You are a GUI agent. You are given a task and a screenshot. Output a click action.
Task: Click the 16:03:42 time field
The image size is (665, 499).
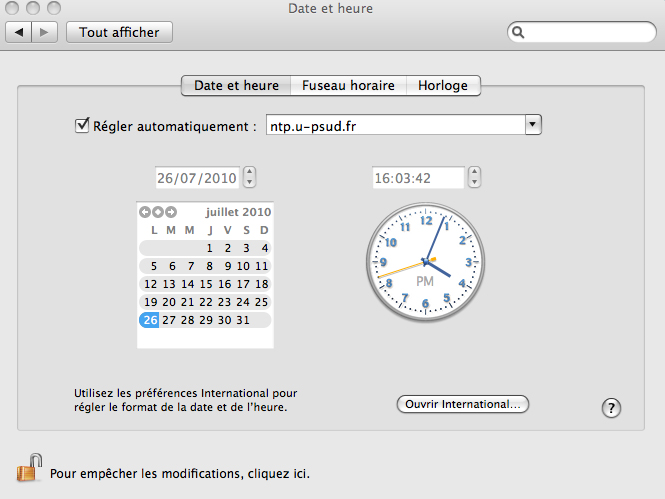[418, 178]
